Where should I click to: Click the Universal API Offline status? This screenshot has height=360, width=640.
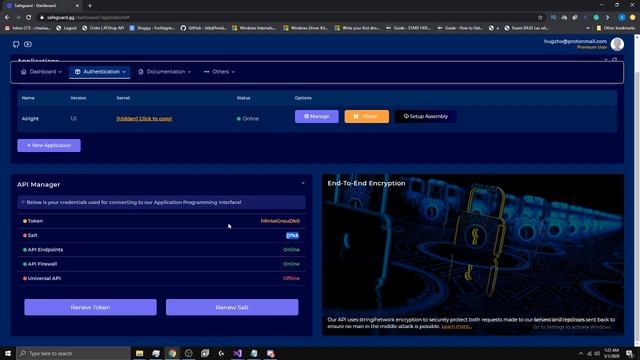pos(291,278)
